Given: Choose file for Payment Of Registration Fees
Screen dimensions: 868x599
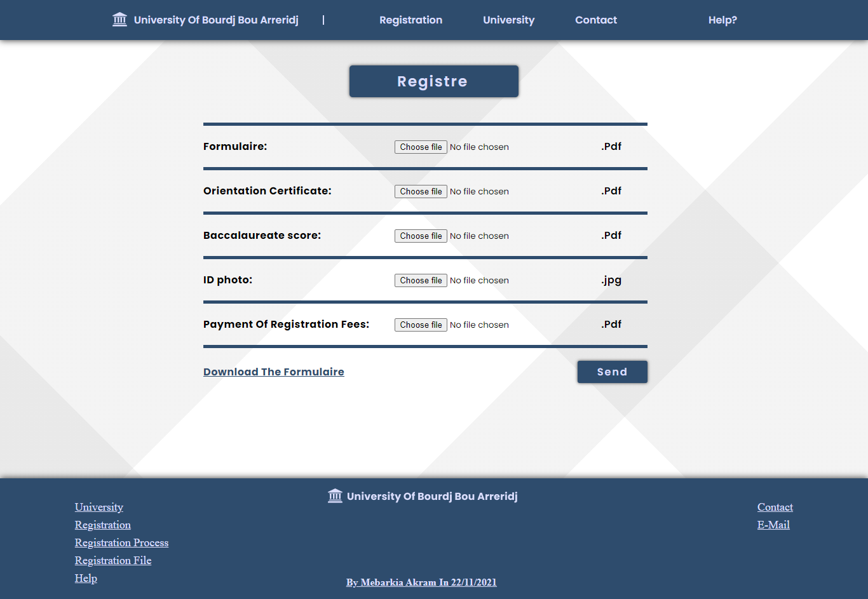Looking at the screenshot, I should point(421,325).
